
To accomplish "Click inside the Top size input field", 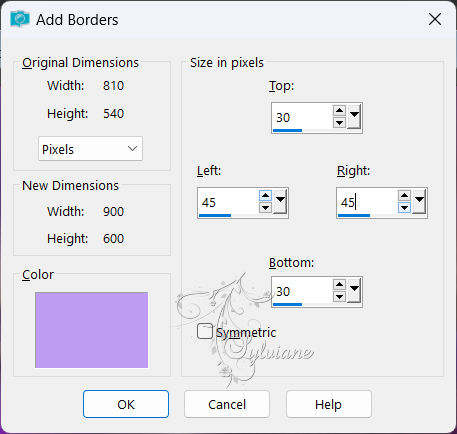I will click(302, 117).
